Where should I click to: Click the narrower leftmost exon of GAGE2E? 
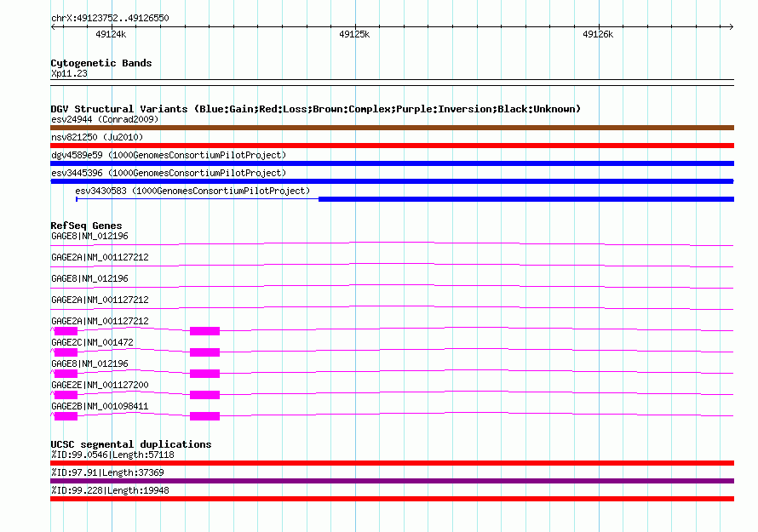point(66,395)
